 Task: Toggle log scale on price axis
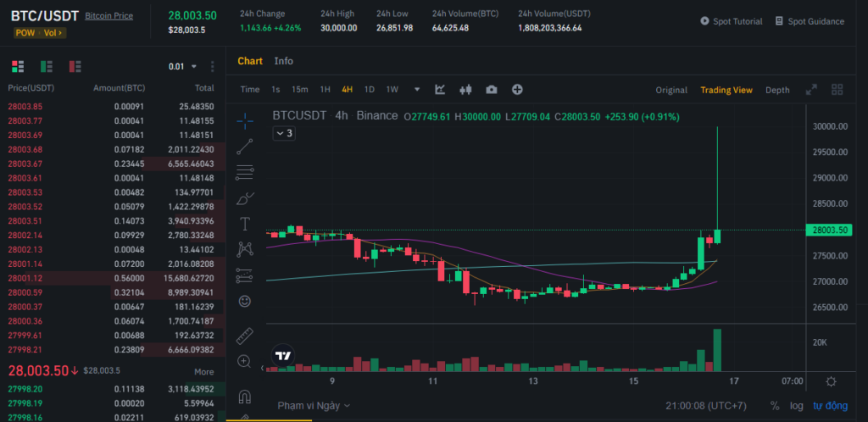coord(797,405)
